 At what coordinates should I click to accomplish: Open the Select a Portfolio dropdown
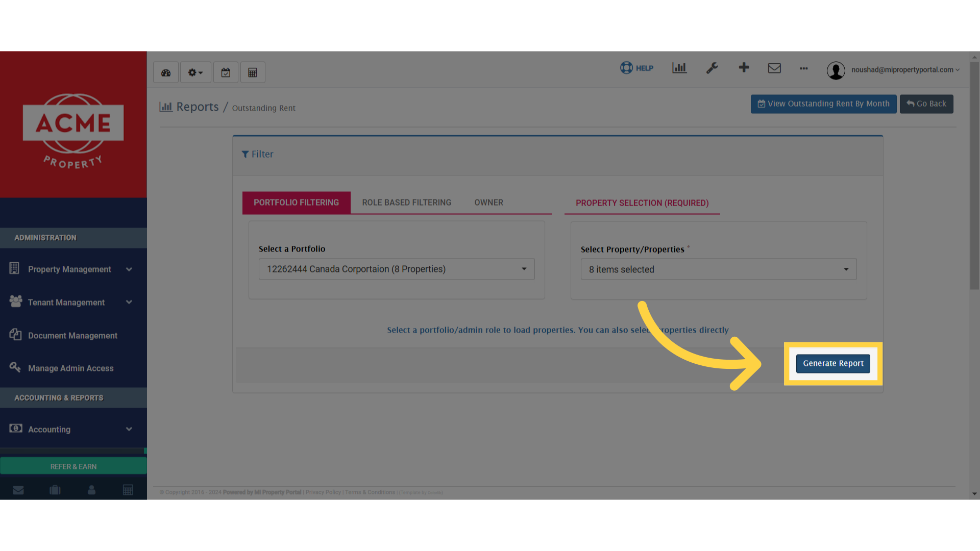tap(397, 269)
